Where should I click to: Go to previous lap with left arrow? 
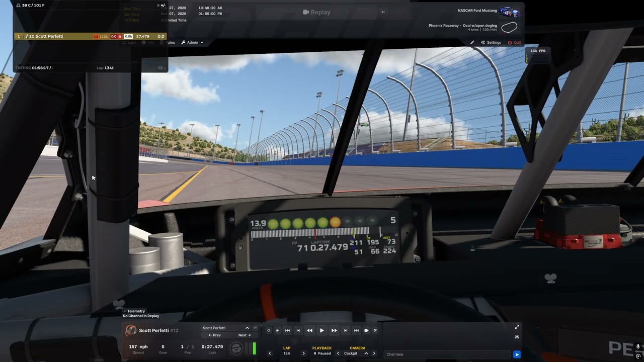tap(270, 353)
